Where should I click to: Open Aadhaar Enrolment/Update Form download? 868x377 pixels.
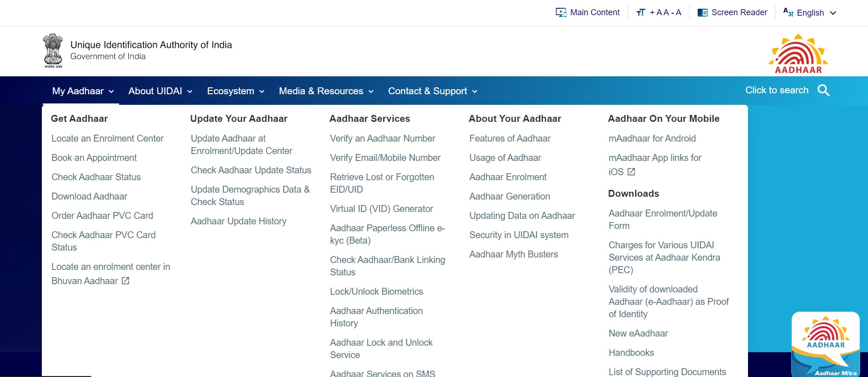[x=663, y=219]
